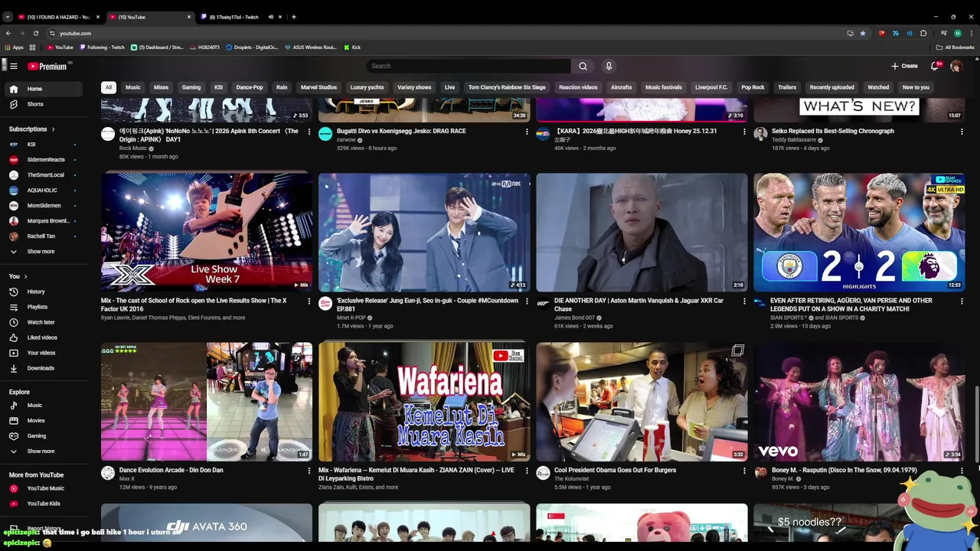The image size is (980, 551).
Task: Select the Liverpool F.C. filter chip
Action: (x=711, y=87)
